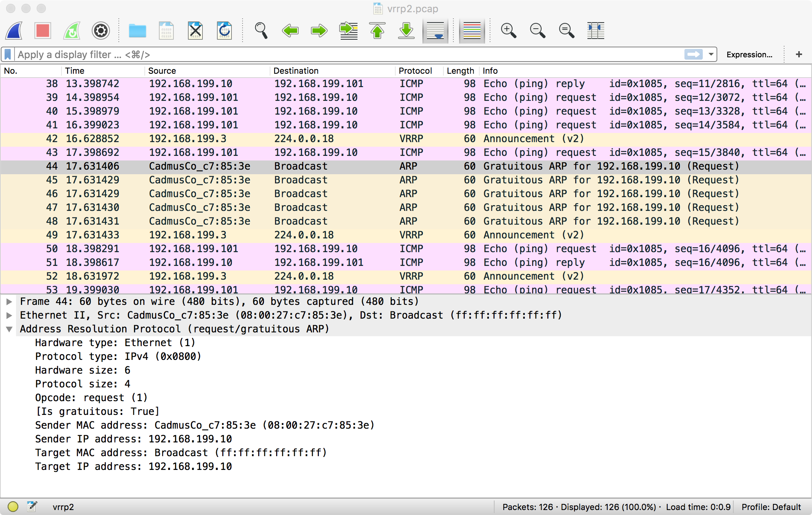Toggle auto-scroll during live capture
This screenshot has height=515, width=812.
tap(435, 31)
